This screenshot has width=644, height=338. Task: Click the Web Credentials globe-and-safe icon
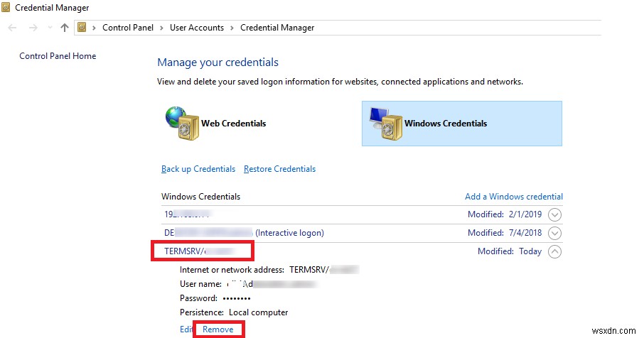[177, 122]
